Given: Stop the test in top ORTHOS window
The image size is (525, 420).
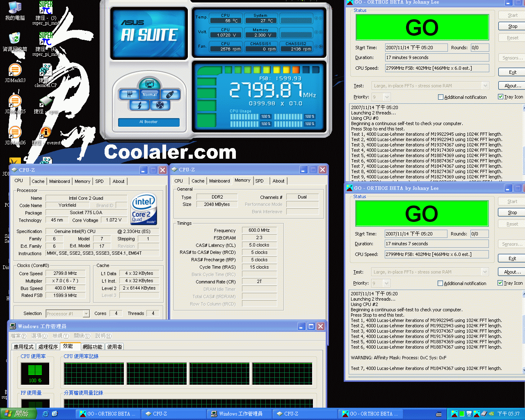Looking at the screenshot, I should tap(513, 26).
